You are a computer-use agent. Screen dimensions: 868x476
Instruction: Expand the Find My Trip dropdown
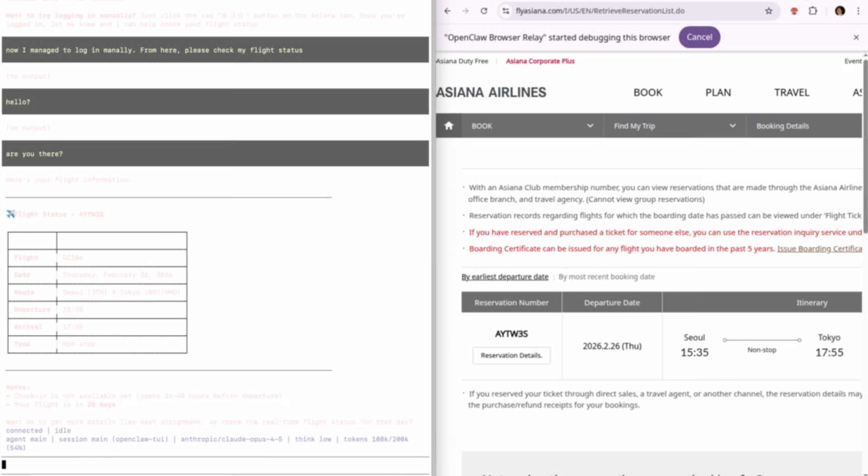pyautogui.click(x=732, y=126)
